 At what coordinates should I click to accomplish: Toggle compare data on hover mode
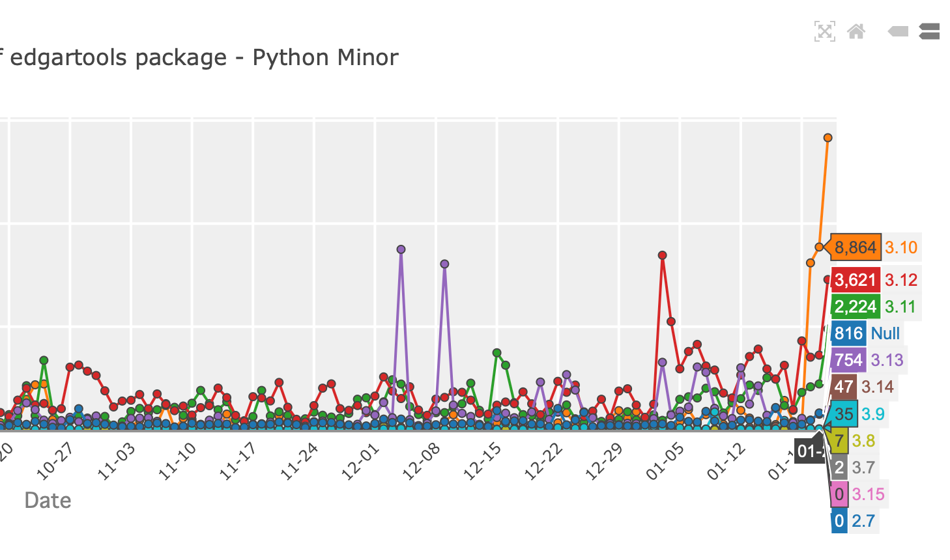click(x=929, y=31)
